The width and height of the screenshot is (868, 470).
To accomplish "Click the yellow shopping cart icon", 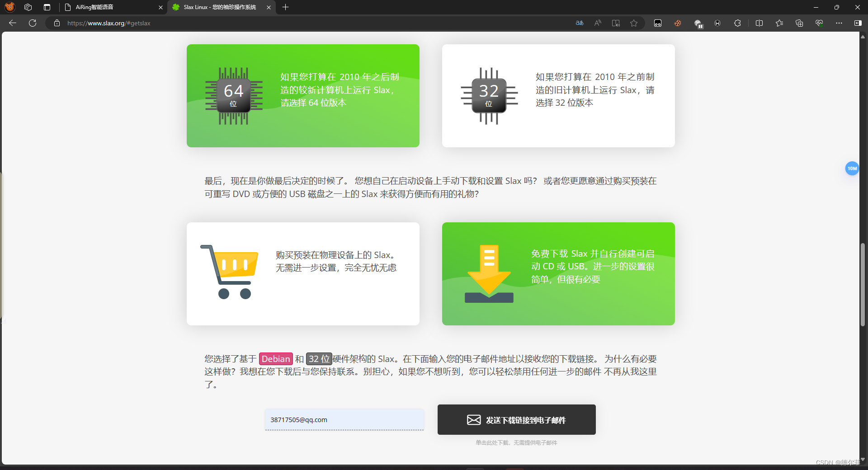I will 229,272.
